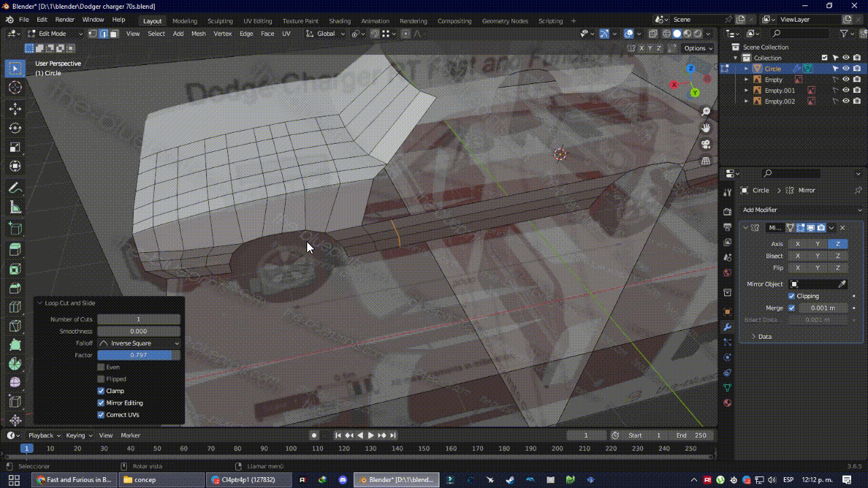Uncheck the Clamp checkbox
868x488 pixels.
(x=101, y=391)
